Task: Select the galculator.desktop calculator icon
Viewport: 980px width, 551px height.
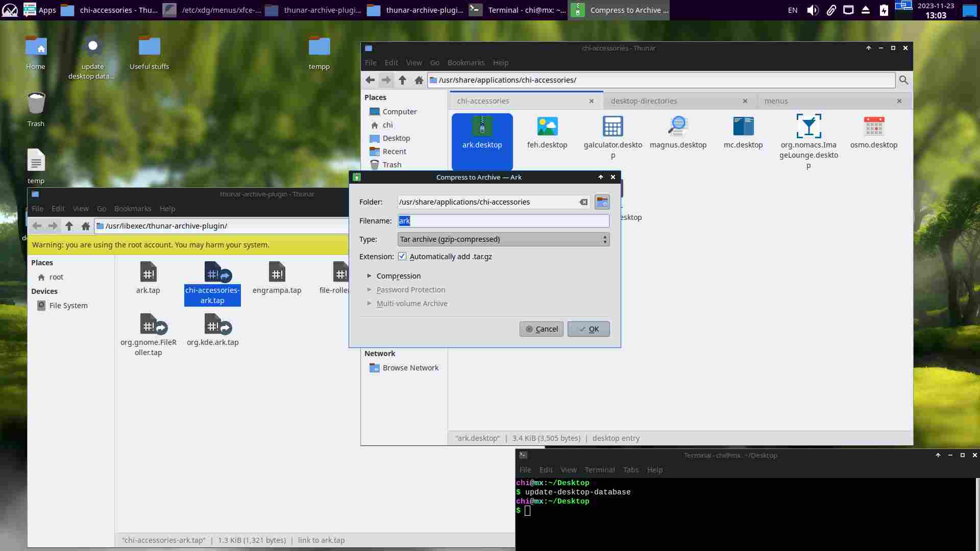Action: (612, 127)
